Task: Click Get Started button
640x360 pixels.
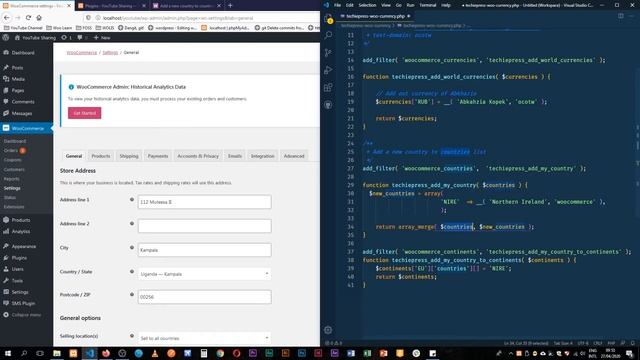Action: point(84,113)
